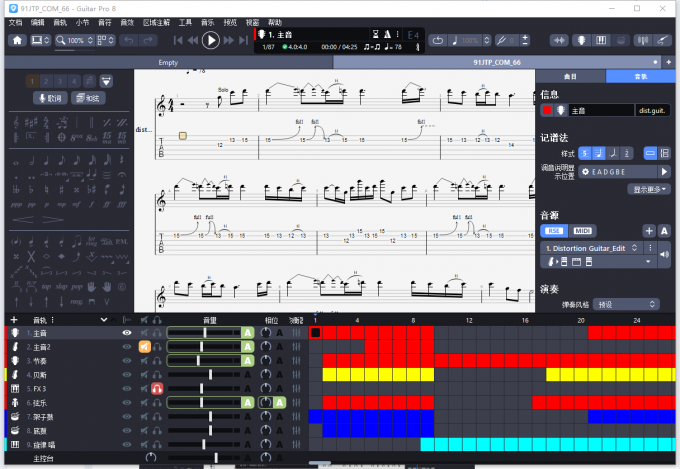This screenshot has height=469, width=680.
Task: Add a new sound with plus icon
Action: click(x=649, y=231)
